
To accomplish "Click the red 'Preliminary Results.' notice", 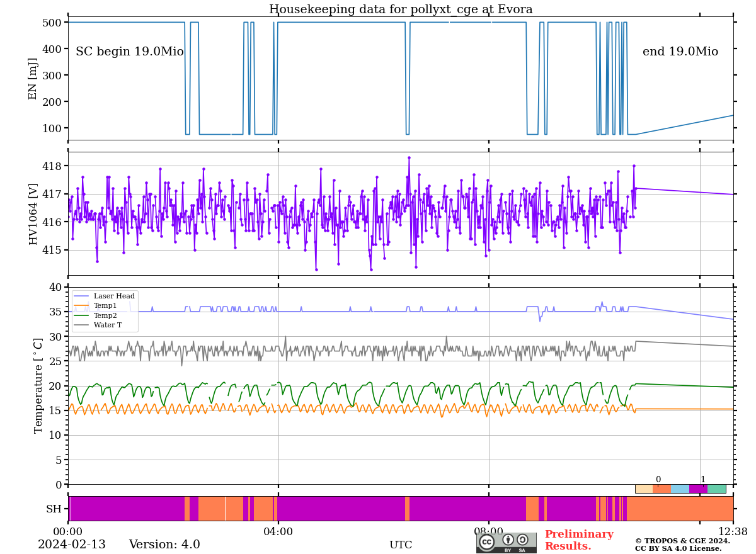I will [x=579, y=540].
